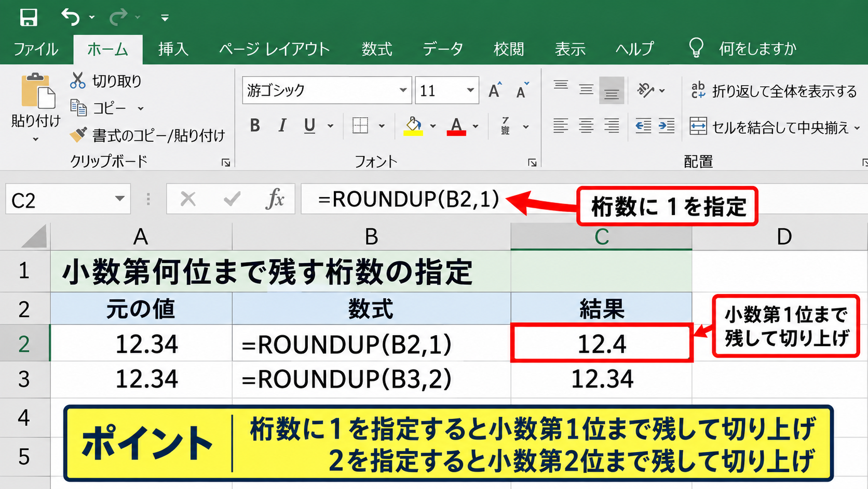Toggle Italic formatting

coord(282,126)
